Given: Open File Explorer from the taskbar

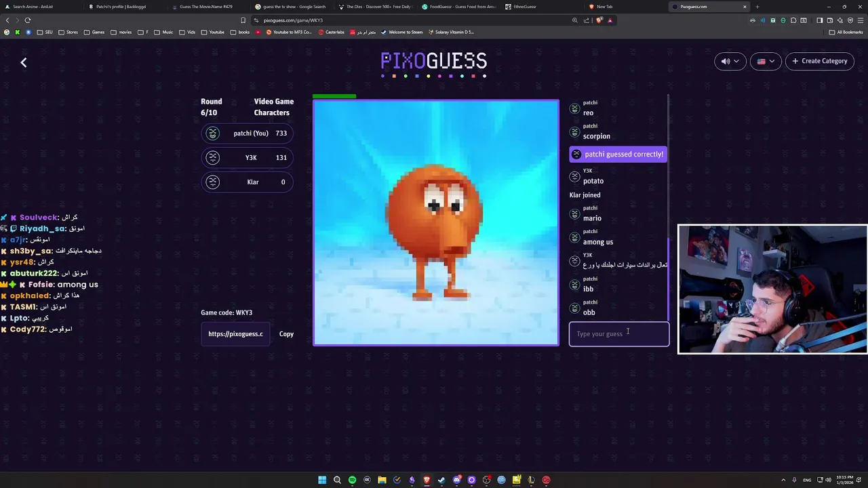Looking at the screenshot, I should [382, 480].
